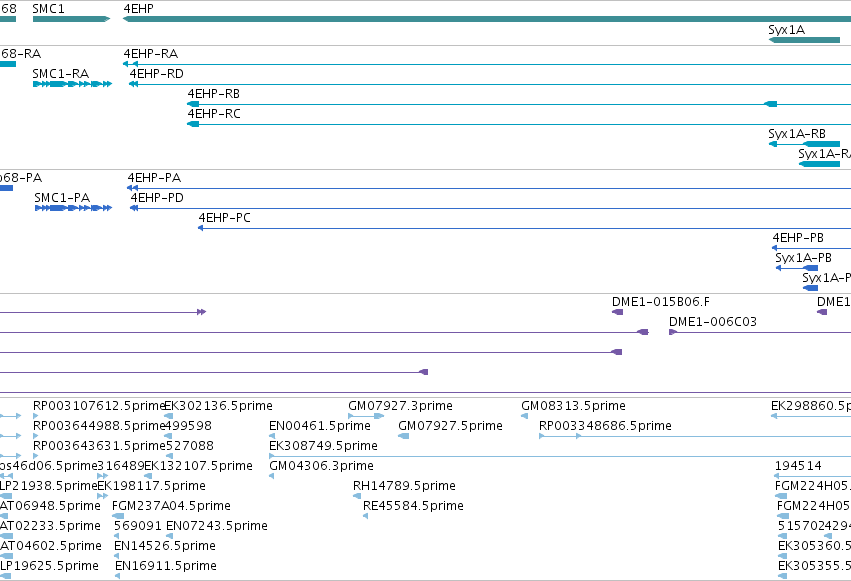Select the Syx1A gene bar
Screen dimensions: 851x581
804,40
